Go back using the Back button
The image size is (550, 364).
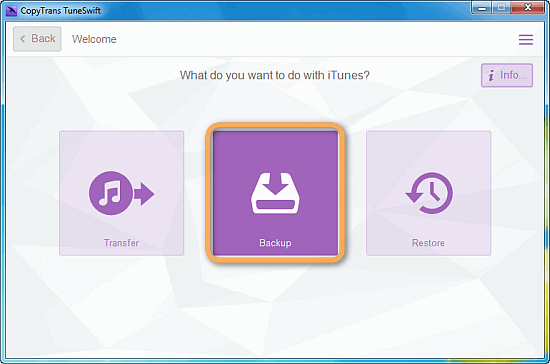click(37, 39)
